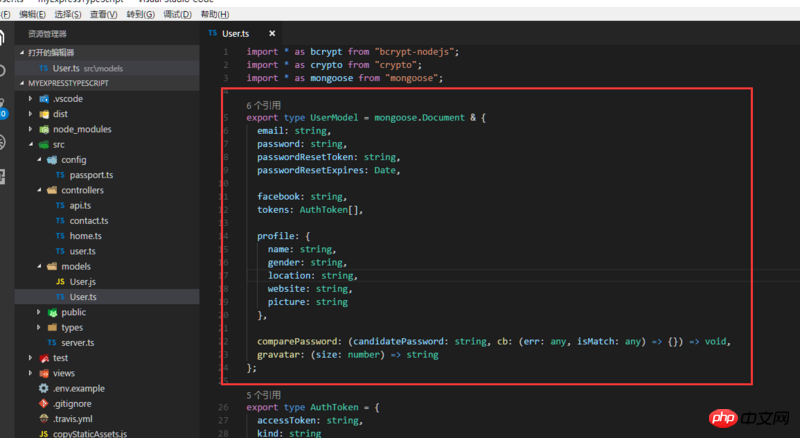Click the JS icon beside copyStaticAssets.js
Screen dimensions: 800x438
point(44,434)
